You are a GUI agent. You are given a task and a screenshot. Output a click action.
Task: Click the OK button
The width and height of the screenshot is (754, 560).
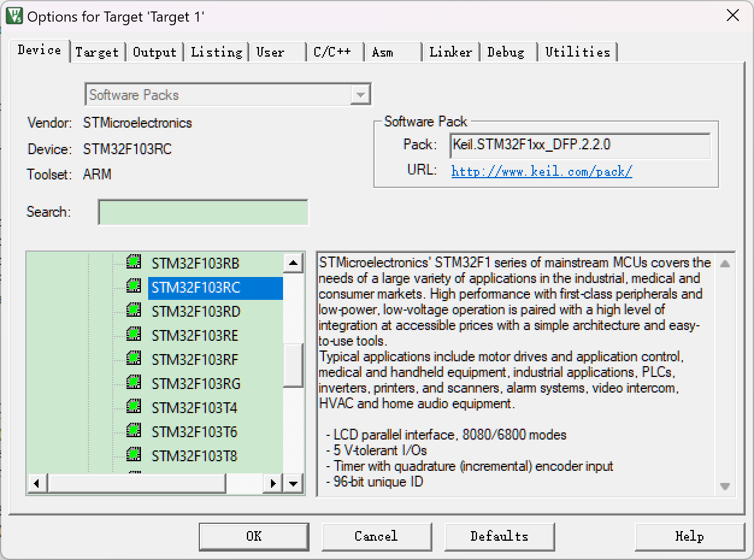(254, 537)
